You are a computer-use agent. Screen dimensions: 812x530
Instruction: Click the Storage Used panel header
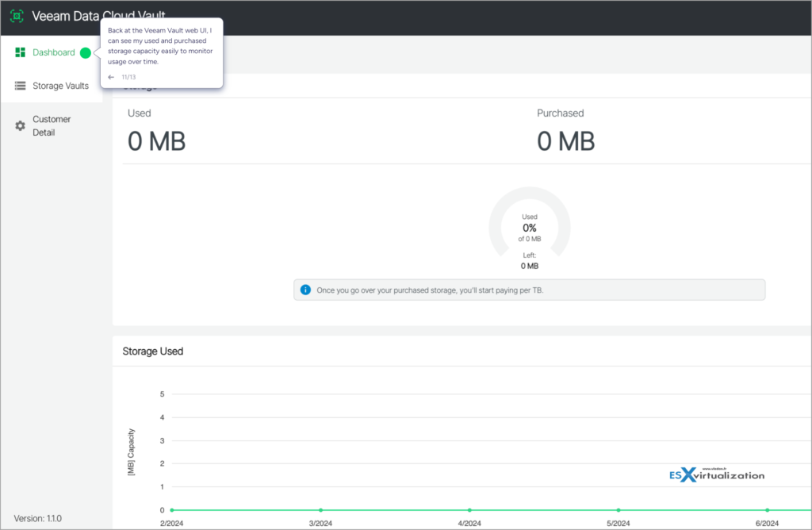[x=152, y=351]
